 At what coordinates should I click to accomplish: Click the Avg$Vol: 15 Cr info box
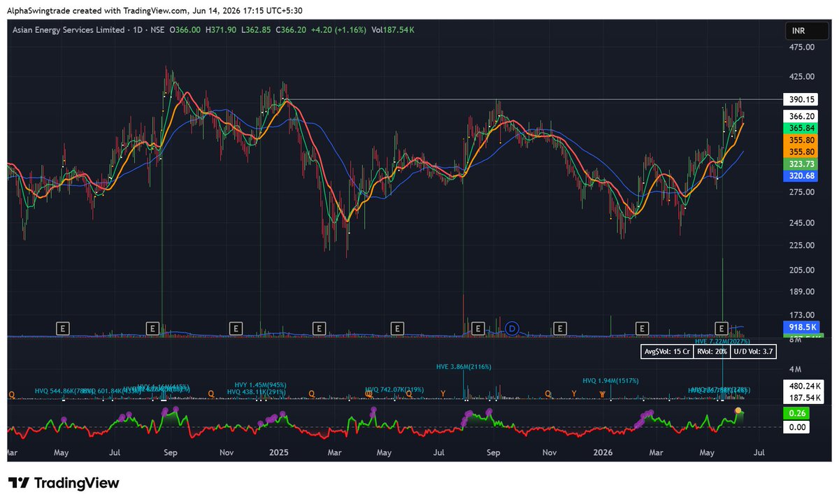(x=666, y=352)
